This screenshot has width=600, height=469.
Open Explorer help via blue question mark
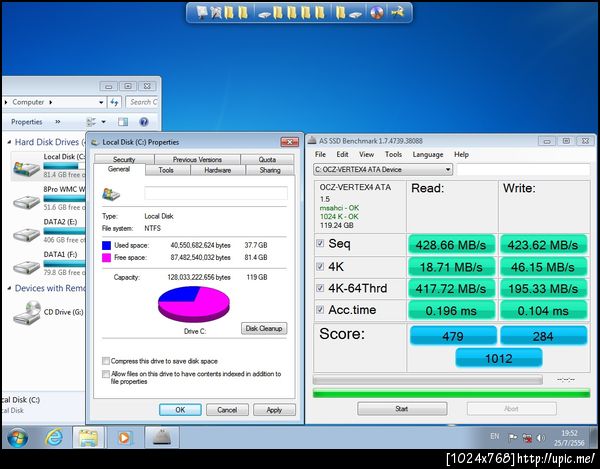(144, 122)
